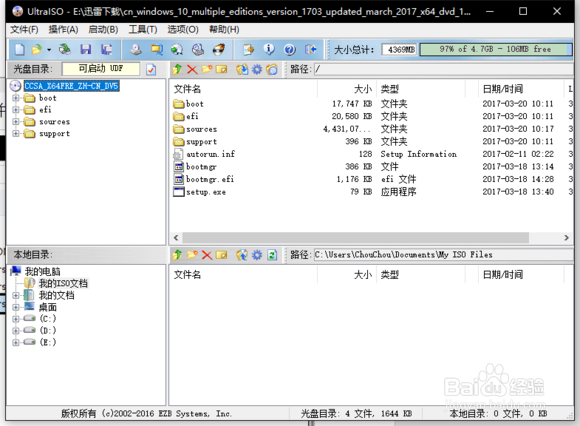
Task: Click the 可启动 UDF image type field
Action: (101, 69)
